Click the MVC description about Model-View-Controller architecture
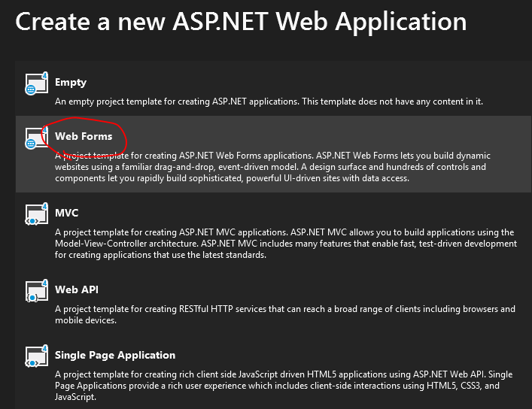 [286, 244]
